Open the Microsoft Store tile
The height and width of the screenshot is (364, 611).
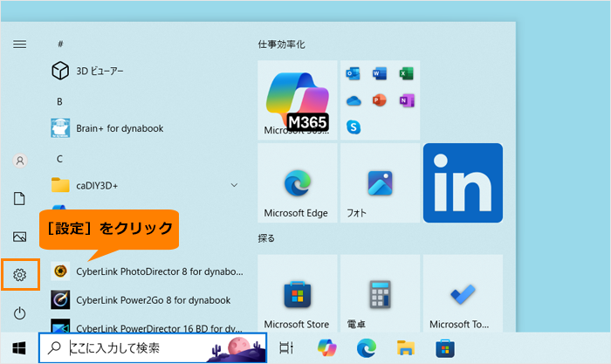298,293
